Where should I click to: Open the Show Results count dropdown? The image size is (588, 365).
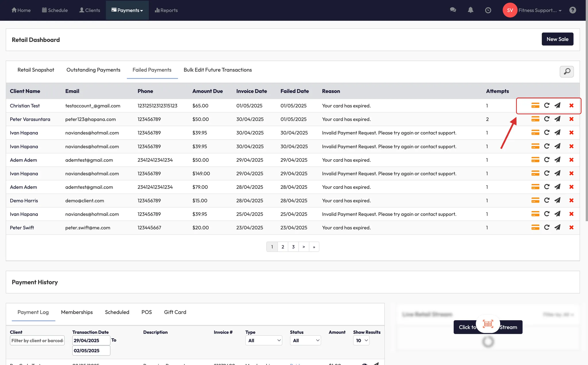tap(361, 340)
